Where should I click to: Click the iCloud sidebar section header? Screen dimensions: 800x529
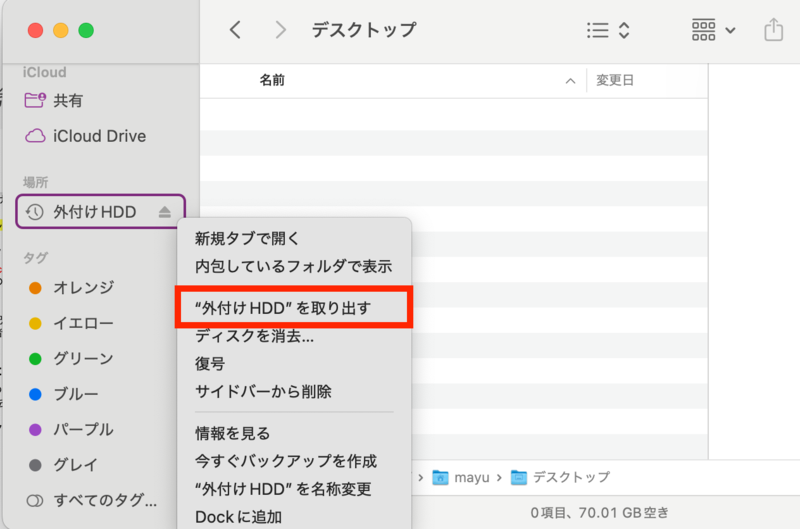click(x=44, y=72)
